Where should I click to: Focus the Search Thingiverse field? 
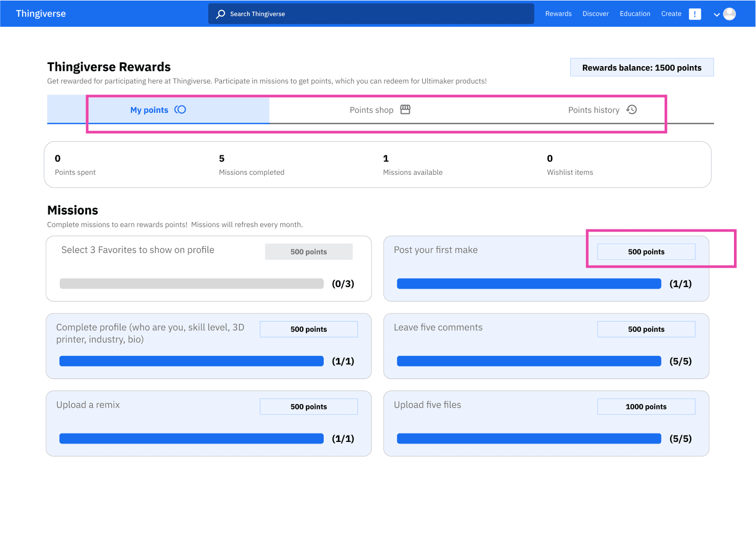[371, 14]
